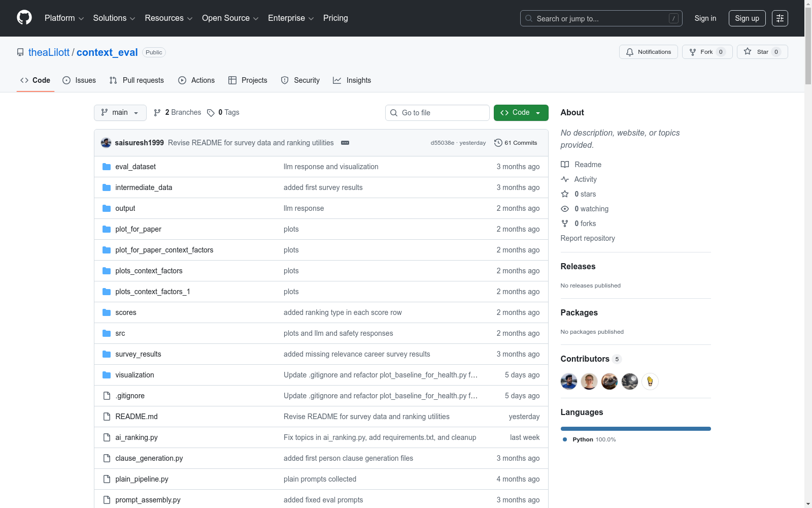The width and height of the screenshot is (812, 508).
Task: Open the prompt_assembly.py file
Action: pos(148,500)
